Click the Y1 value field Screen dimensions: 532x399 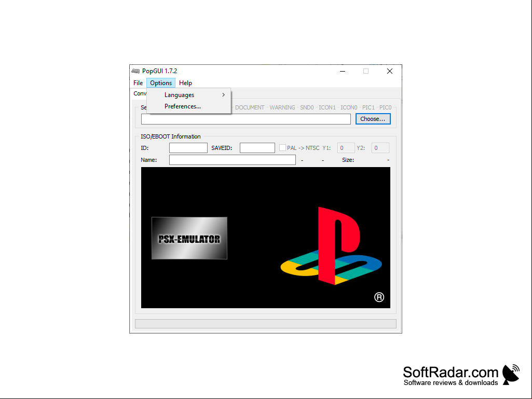click(x=346, y=148)
